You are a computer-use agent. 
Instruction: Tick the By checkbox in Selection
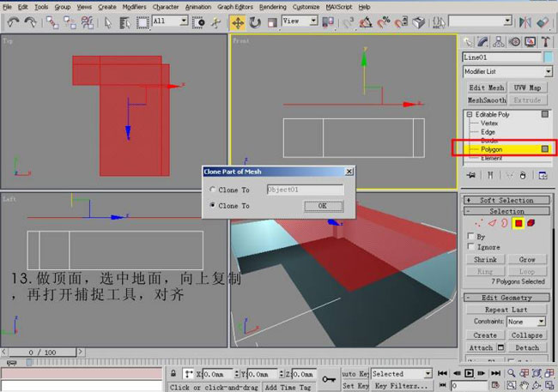[x=470, y=236]
